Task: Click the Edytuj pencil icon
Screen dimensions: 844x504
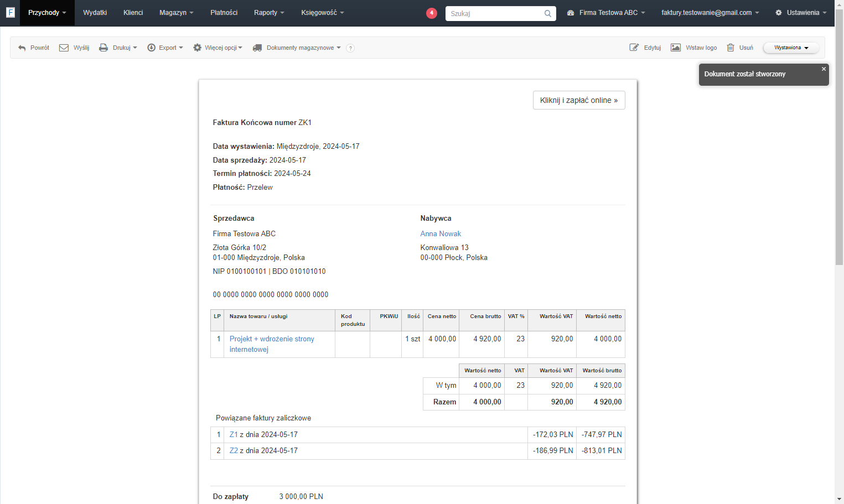Action: click(x=634, y=48)
